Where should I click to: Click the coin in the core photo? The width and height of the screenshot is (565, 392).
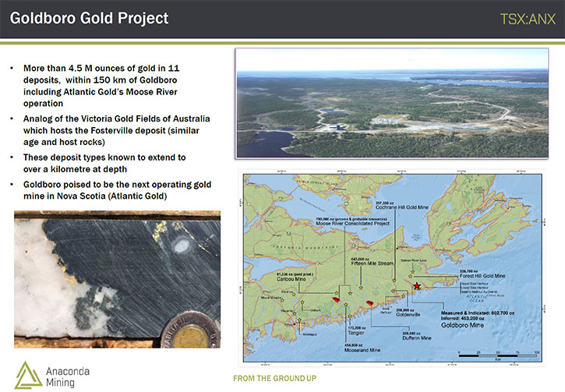190,330
